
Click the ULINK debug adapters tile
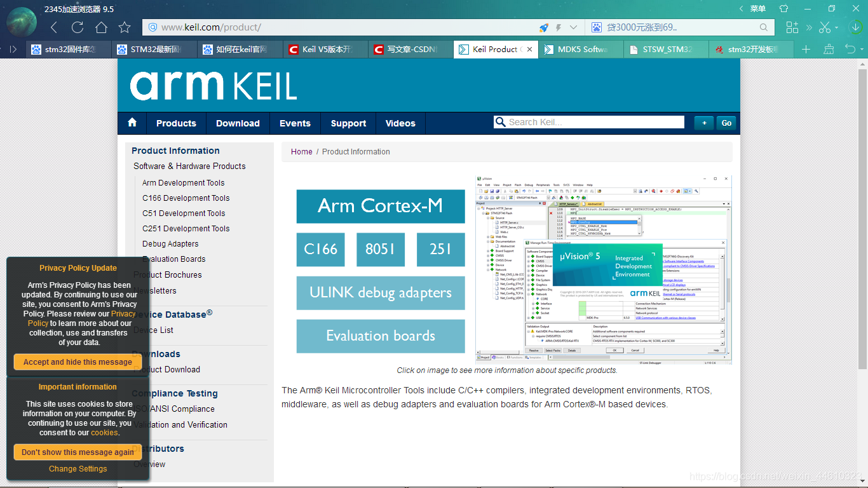pyautogui.click(x=381, y=293)
